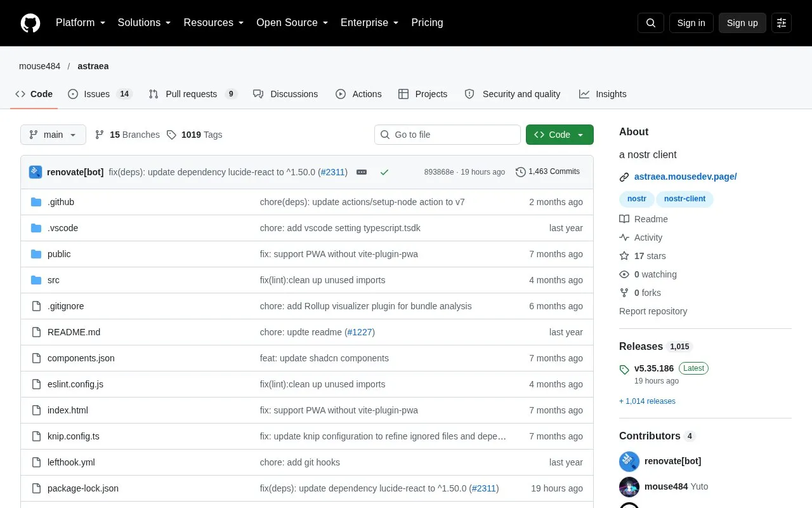Expand the Solutions menu
This screenshot has height=508, width=812.
pos(145,23)
